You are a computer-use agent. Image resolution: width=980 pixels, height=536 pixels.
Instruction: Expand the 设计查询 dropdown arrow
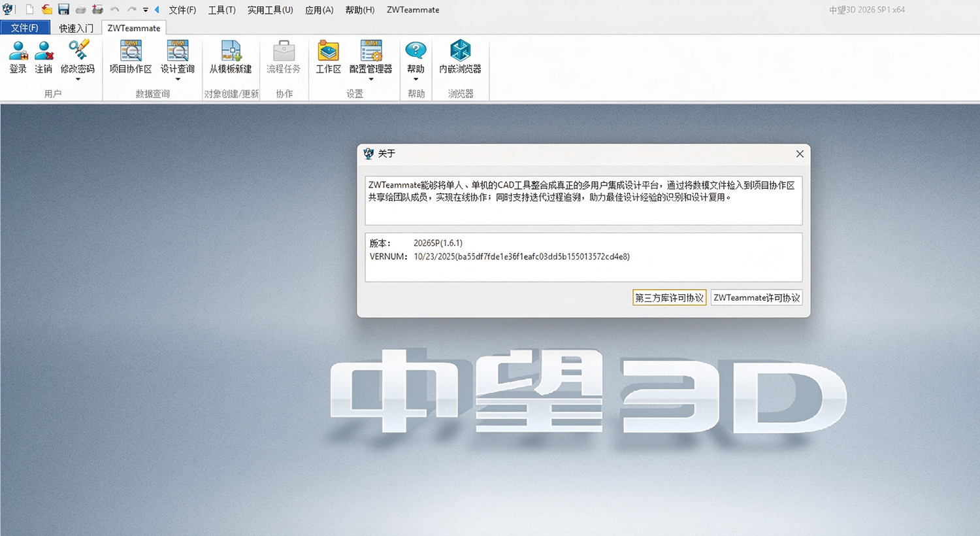tap(178, 80)
